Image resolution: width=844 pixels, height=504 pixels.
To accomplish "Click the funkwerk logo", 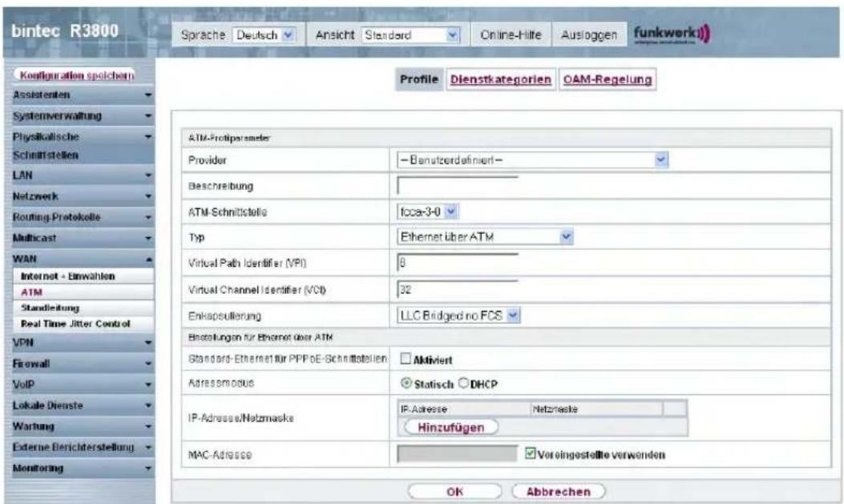I will (x=672, y=34).
